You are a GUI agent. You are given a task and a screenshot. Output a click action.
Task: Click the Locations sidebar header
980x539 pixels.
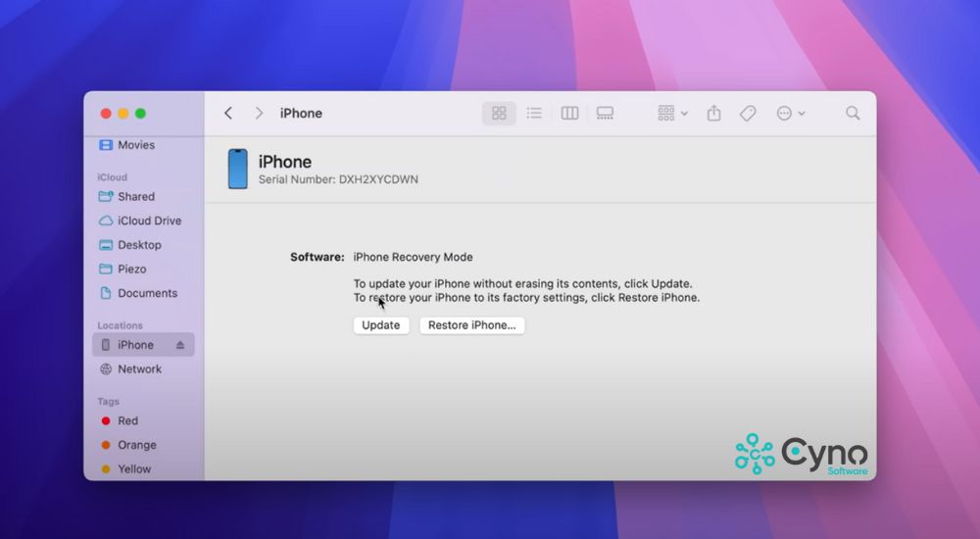120,325
